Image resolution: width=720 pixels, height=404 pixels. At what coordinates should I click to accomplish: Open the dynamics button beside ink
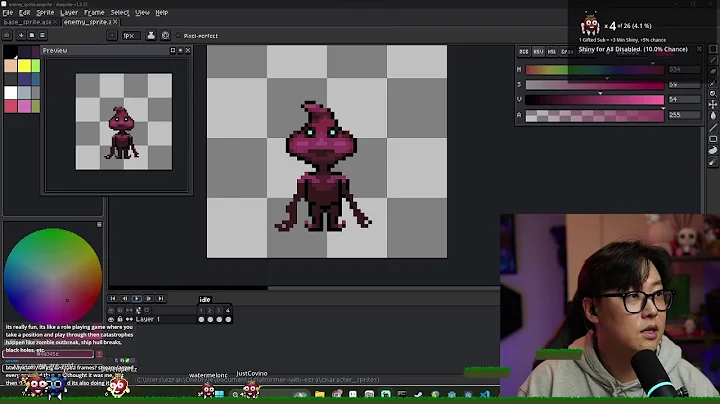(166, 36)
